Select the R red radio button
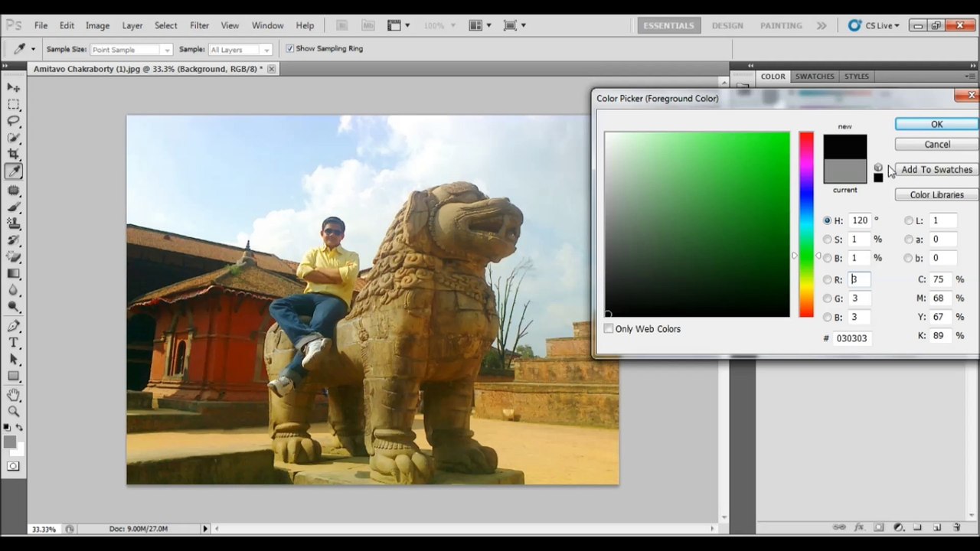This screenshot has height=551, width=980. tap(827, 280)
